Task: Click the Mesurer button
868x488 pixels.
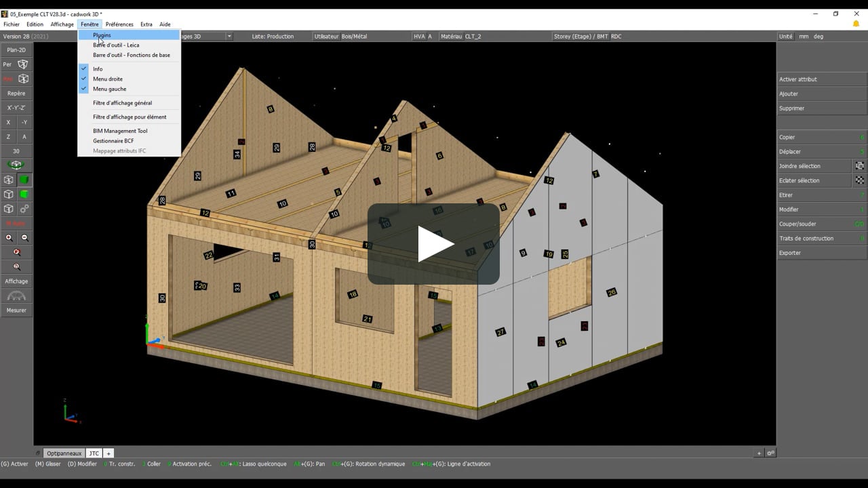Action: (x=16, y=310)
